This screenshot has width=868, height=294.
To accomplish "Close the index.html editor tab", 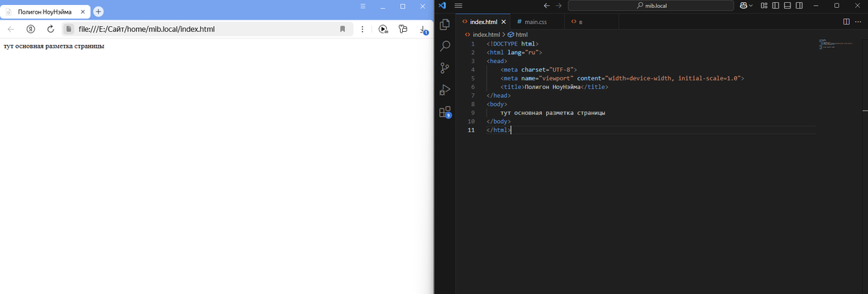I will pos(504,22).
